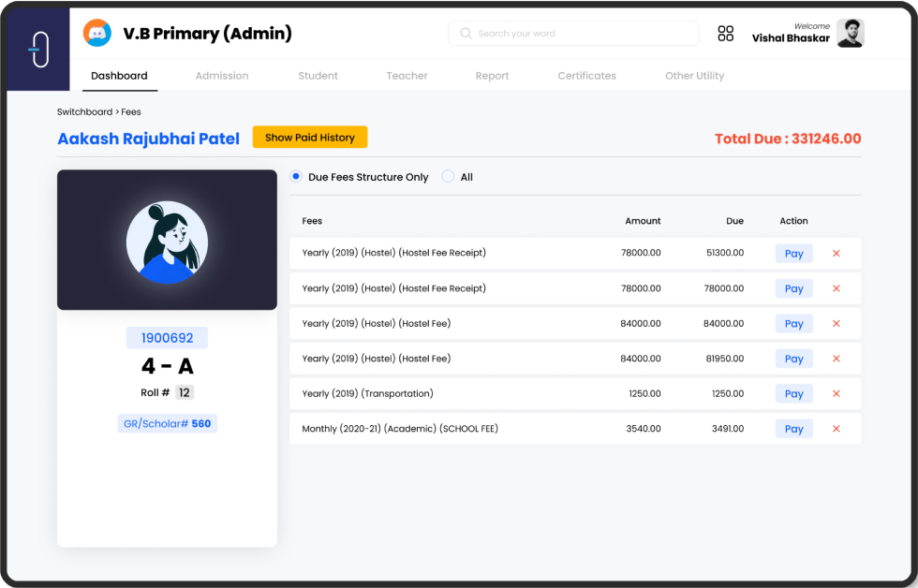Pay the Monthly Academic SCHOOL FEE
Image resolution: width=918 pixels, height=588 pixels.
click(793, 429)
